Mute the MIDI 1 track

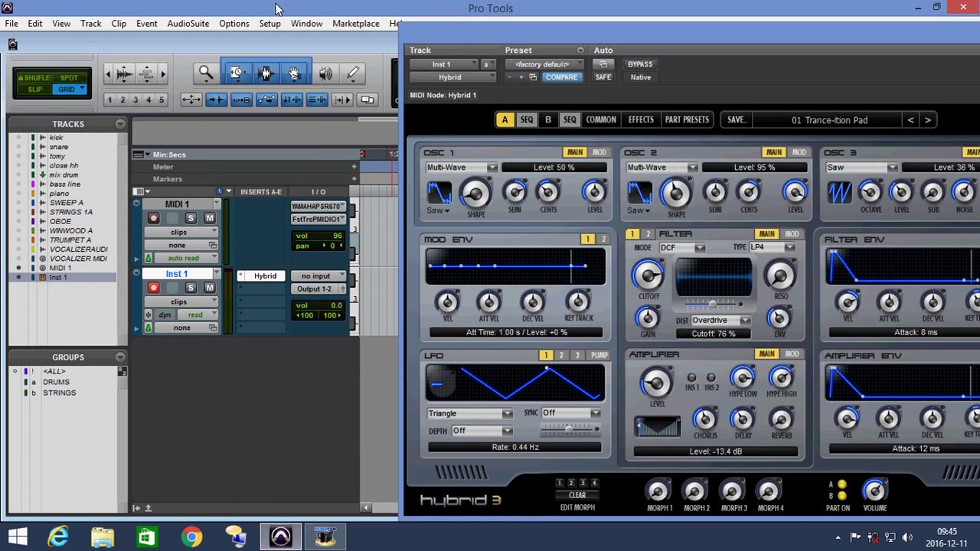coord(209,218)
